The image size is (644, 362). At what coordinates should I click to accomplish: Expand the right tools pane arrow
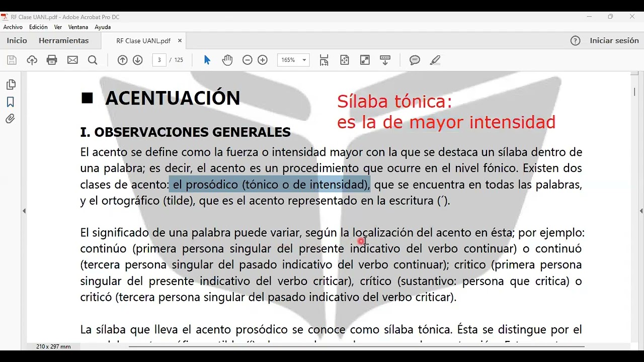[x=641, y=211]
